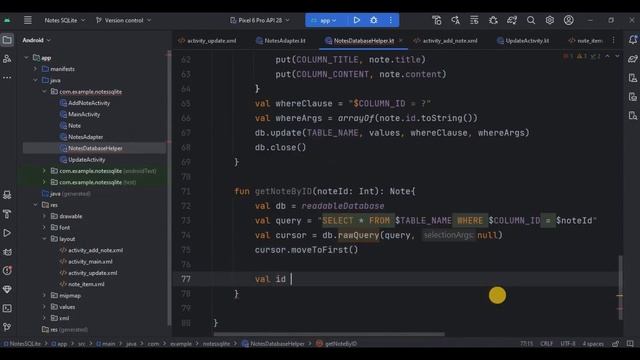Debug the app with bug icon

(373, 20)
